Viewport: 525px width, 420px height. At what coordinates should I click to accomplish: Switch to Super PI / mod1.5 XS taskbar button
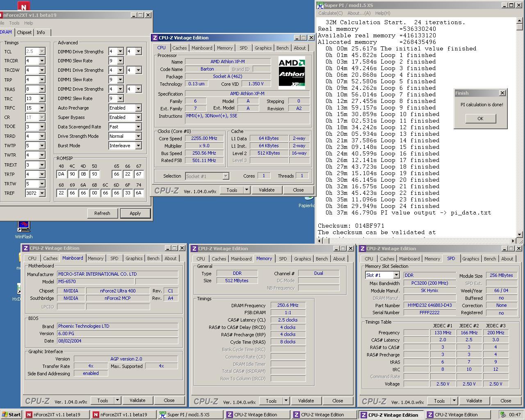pyautogui.click(x=190, y=415)
